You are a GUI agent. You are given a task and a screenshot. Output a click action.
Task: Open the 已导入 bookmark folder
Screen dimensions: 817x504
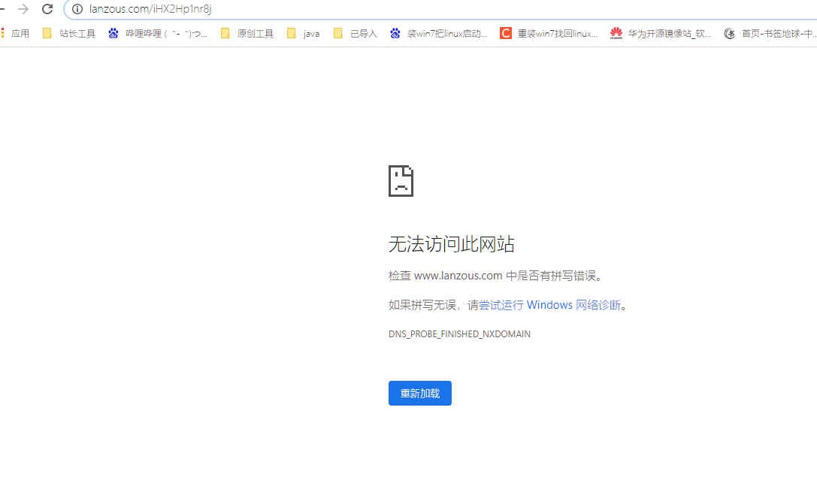(x=356, y=33)
